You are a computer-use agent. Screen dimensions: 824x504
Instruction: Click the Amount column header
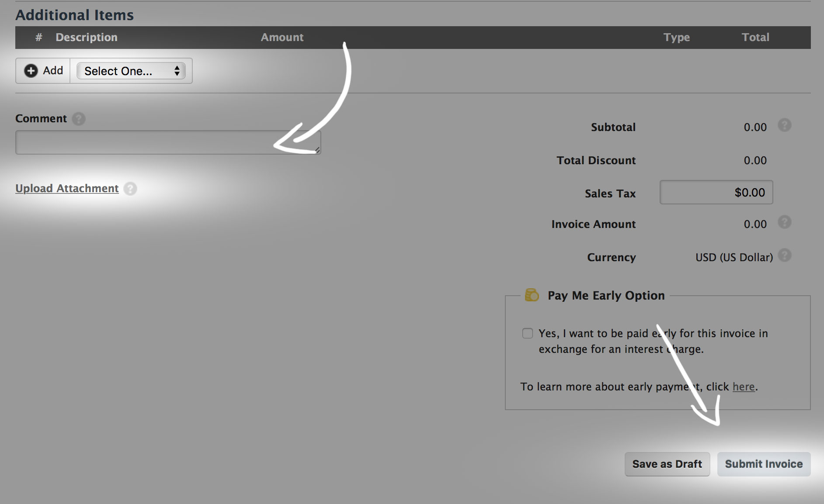point(282,37)
